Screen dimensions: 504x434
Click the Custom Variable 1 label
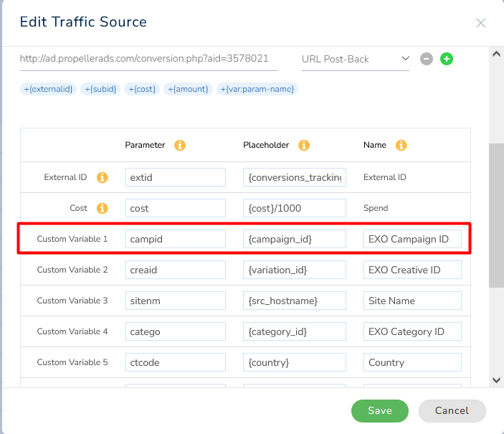pos(72,239)
